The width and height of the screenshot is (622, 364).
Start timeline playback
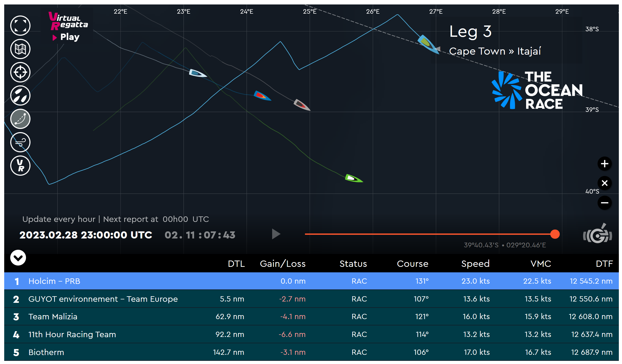click(x=276, y=234)
